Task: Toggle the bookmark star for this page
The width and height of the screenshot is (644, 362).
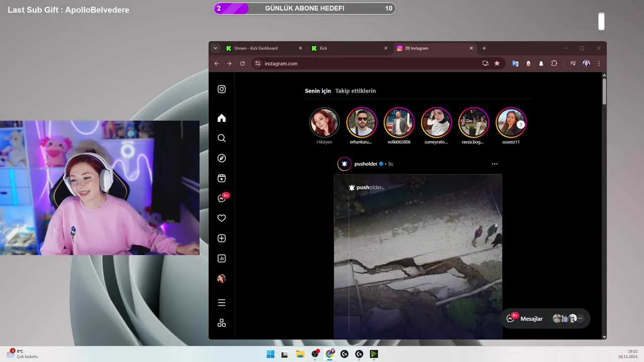Action: pos(497,63)
